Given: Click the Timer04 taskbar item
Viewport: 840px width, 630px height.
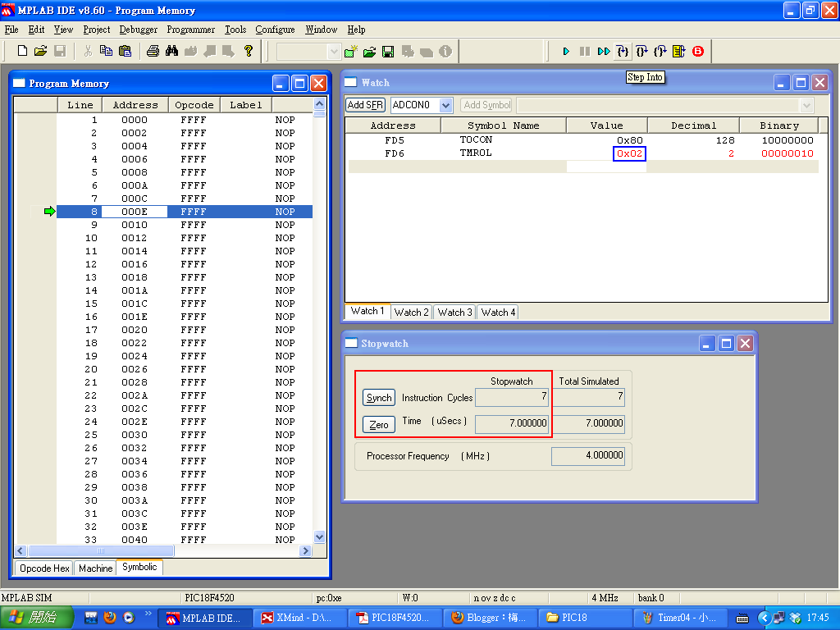Looking at the screenshot, I should tap(680, 618).
